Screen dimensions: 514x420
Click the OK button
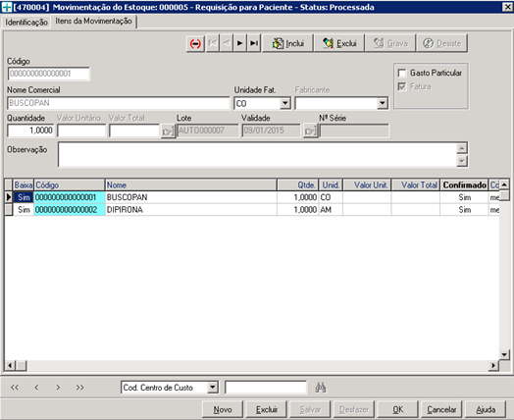398,409
